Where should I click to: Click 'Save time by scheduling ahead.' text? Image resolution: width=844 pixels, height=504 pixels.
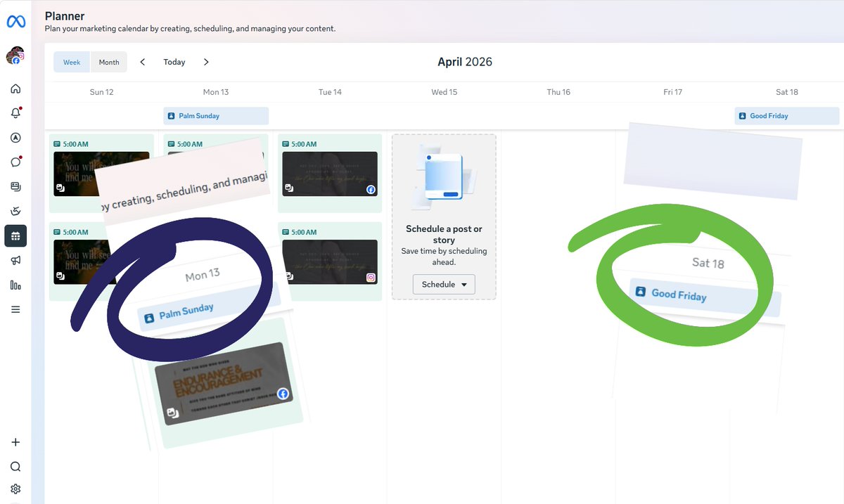click(444, 257)
